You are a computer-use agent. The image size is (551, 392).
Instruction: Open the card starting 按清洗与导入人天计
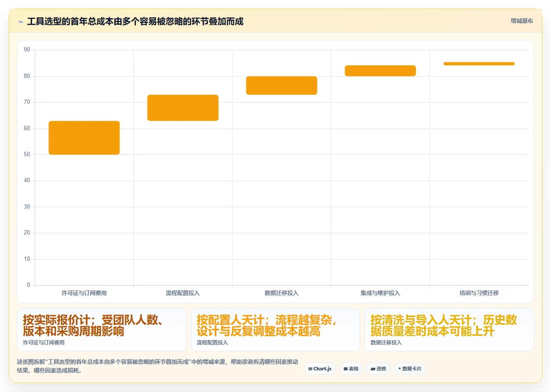(x=449, y=330)
